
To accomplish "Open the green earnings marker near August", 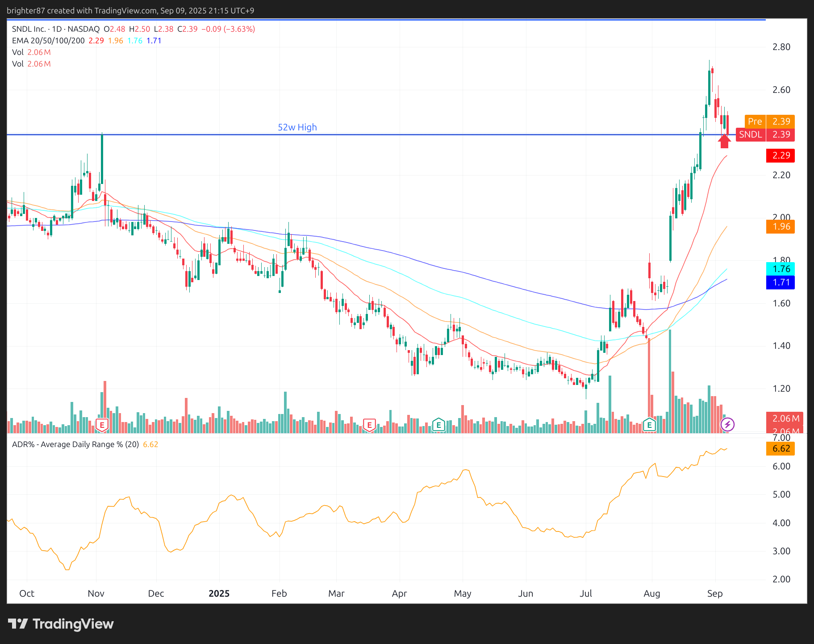I will coord(649,425).
